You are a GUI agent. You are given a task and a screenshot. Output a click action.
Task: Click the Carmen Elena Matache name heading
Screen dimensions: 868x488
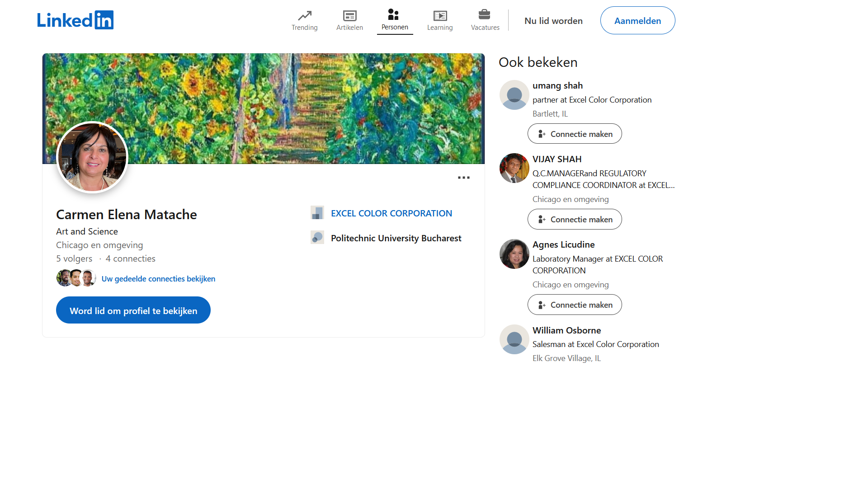click(x=127, y=214)
